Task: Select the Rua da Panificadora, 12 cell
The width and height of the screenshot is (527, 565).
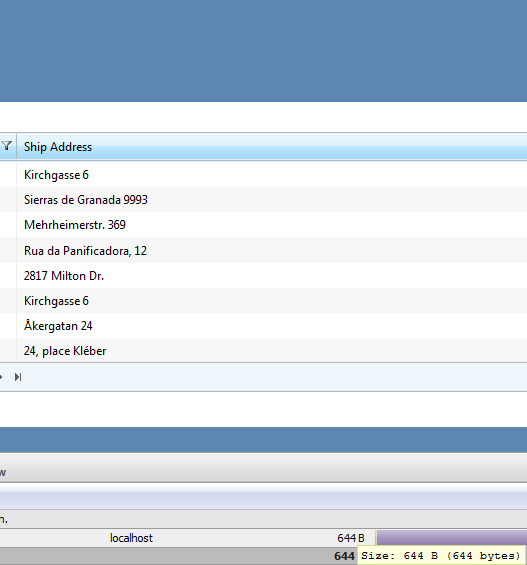Action: coord(272,250)
